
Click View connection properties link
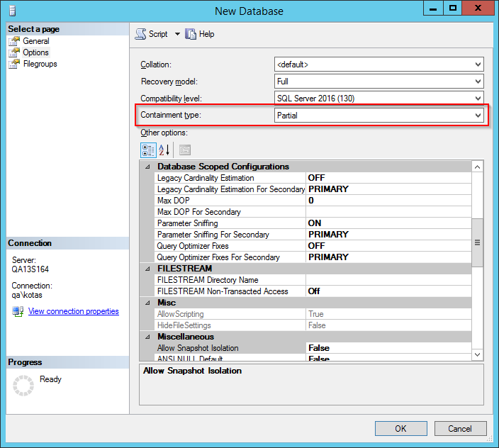pyautogui.click(x=73, y=311)
